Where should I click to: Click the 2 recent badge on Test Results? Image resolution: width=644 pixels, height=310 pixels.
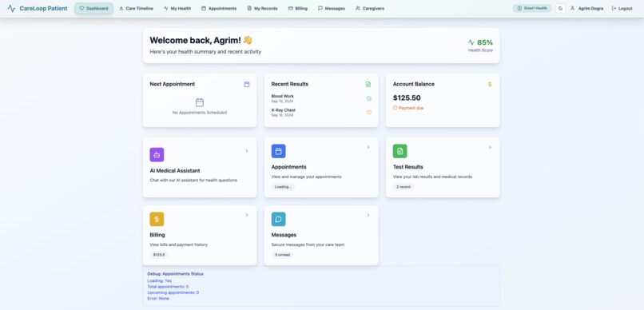(403, 187)
